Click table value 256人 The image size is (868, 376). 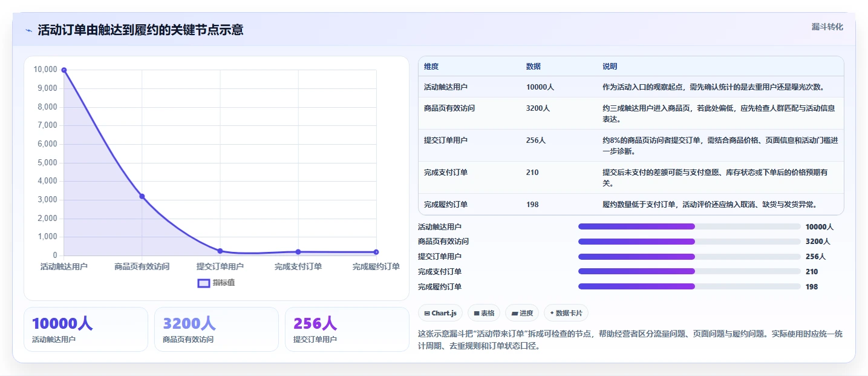pyautogui.click(x=536, y=140)
